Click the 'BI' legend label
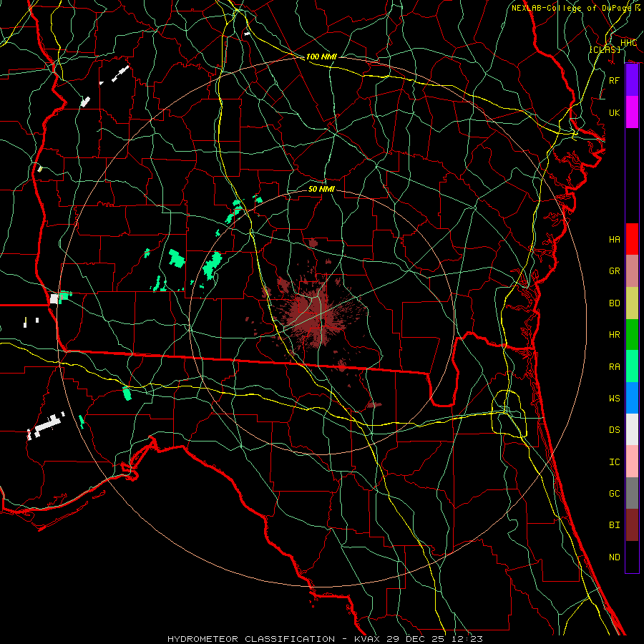This screenshot has height=644, width=644. coord(615,525)
